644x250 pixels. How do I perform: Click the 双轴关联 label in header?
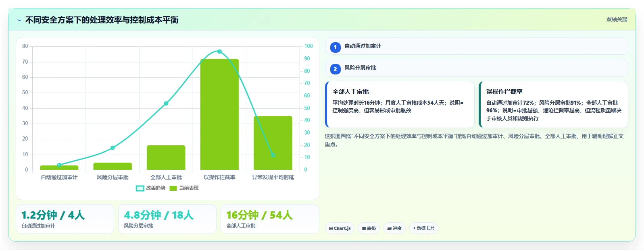617,20
